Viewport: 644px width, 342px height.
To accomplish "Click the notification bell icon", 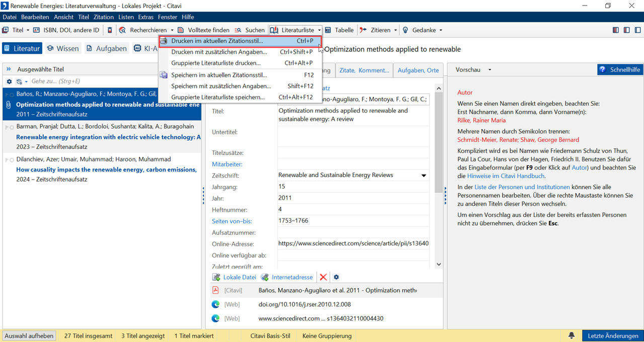I will (x=572, y=335).
